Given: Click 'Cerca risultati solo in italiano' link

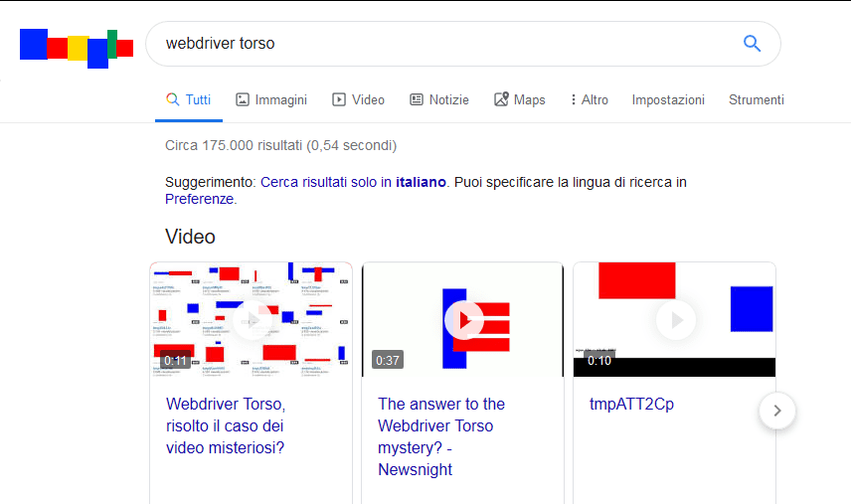Looking at the screenshot, I should point(353,182).
